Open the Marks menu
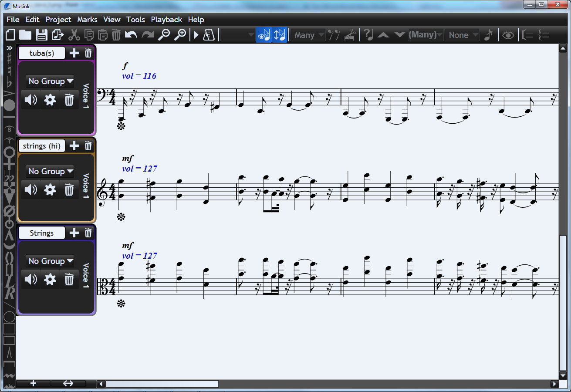Image resolution: width=571 pixels, height=392 pixels. pyautogui.click(x=87, y=20)
